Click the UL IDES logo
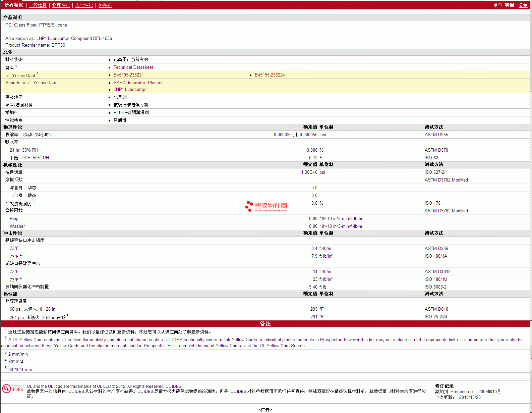 tap(13, 389)
